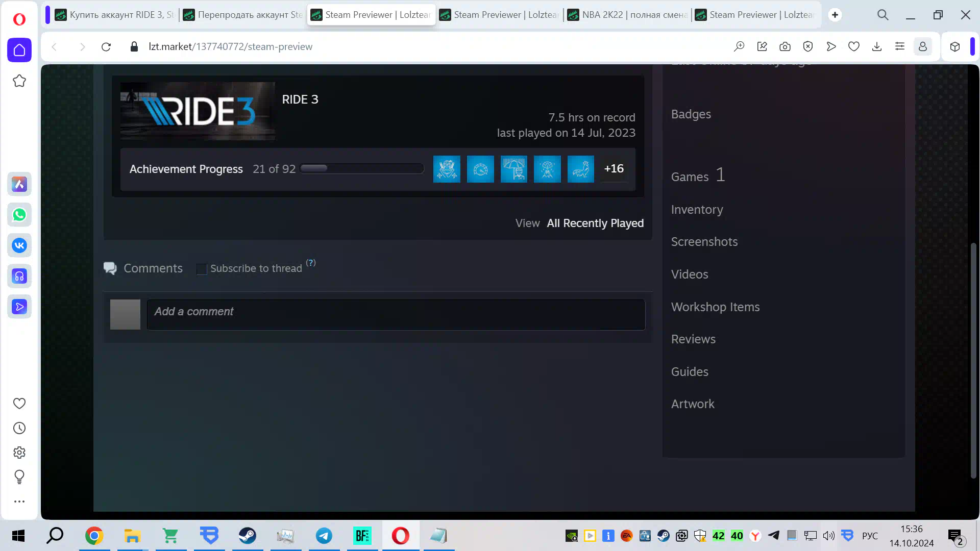Open the edit page toolbar icon

(762, 47)
